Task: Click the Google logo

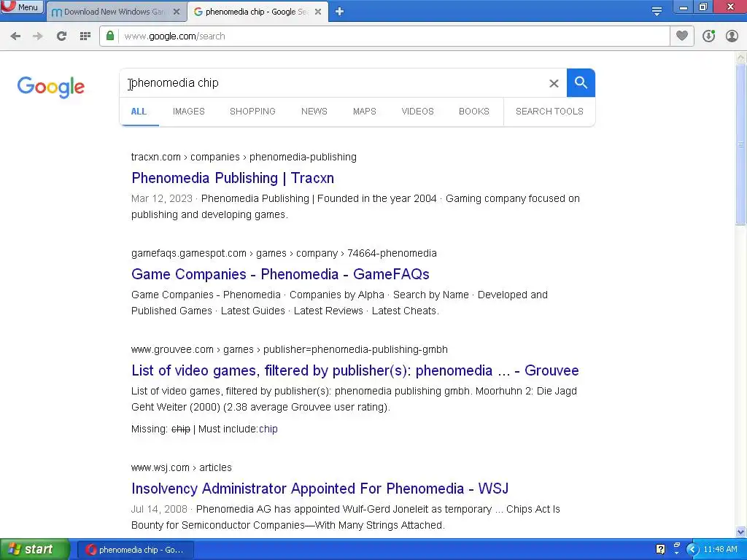Action: pyautogui.click(x=51, y=87)
